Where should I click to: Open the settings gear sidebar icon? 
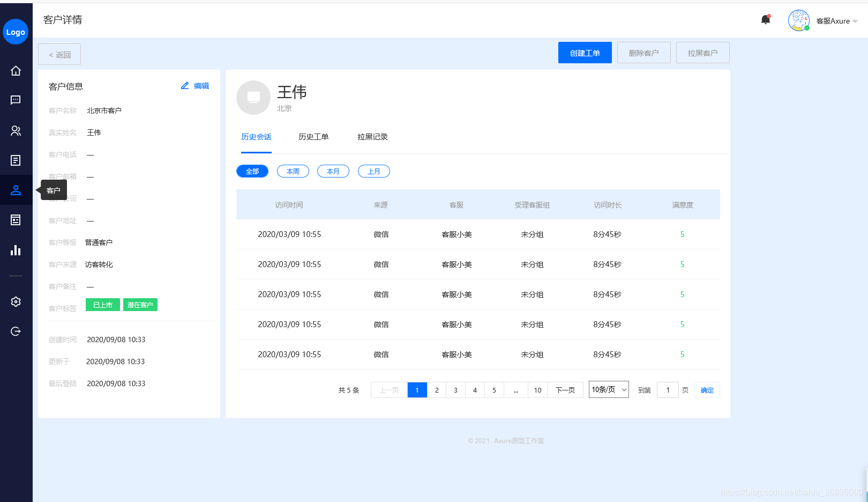click(x=16, y=302)
